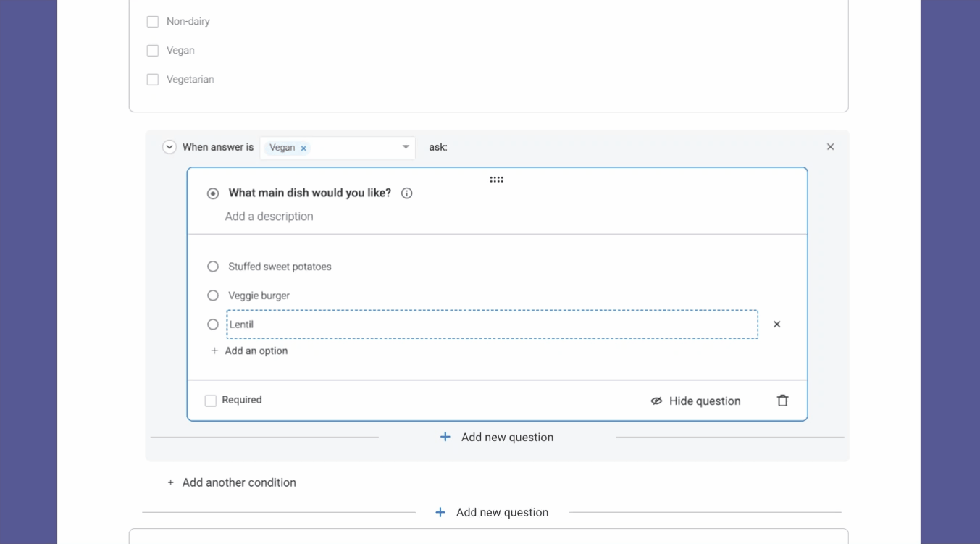The width and height of the screenshot is (980, 544).
Task: Click Add another condition
Action: 232,482
